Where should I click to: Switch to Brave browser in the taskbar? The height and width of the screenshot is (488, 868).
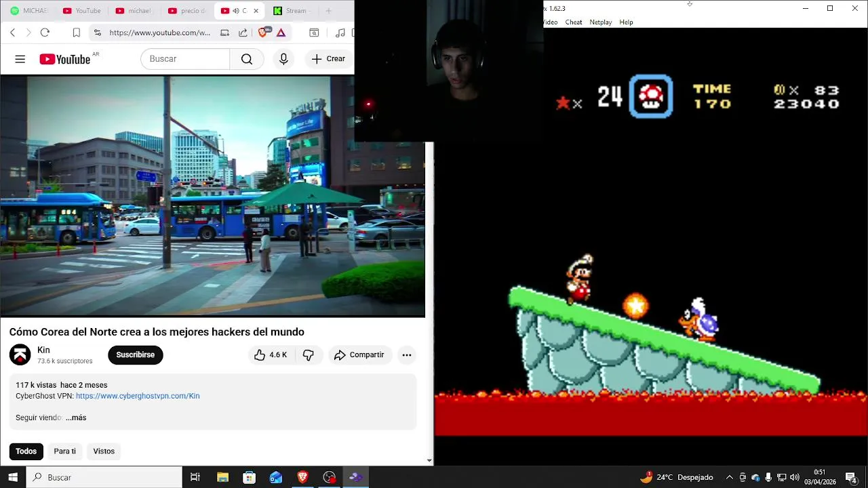coord(302,477)
